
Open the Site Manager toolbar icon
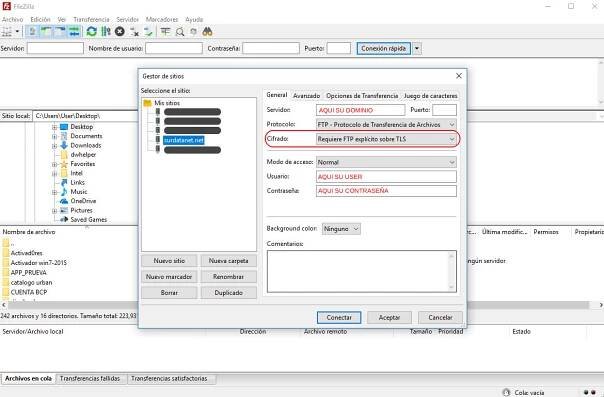[7, 32]
